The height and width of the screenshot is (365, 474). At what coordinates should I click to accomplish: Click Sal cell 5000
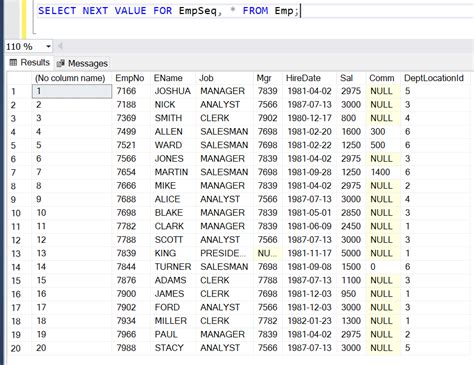point(351,253)
